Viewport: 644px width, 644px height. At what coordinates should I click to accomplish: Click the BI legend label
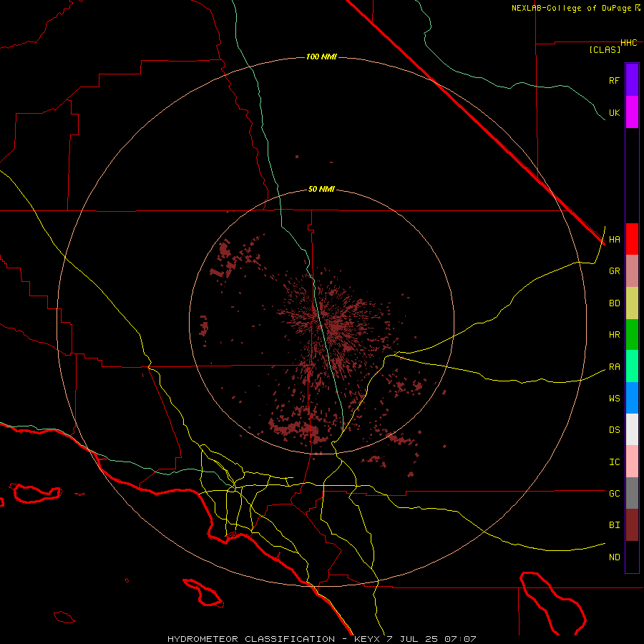(614, 525)
